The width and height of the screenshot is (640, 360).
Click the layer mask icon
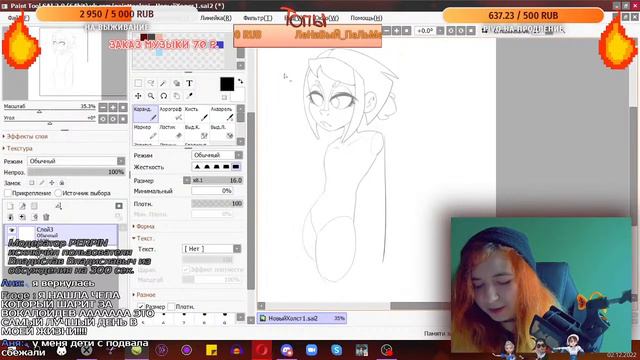(x=119, y=206)
